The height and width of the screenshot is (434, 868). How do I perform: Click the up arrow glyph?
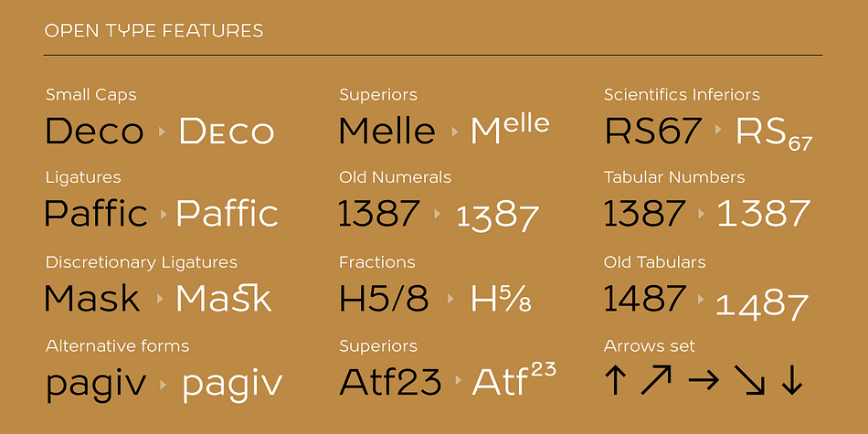coord(616,380)
